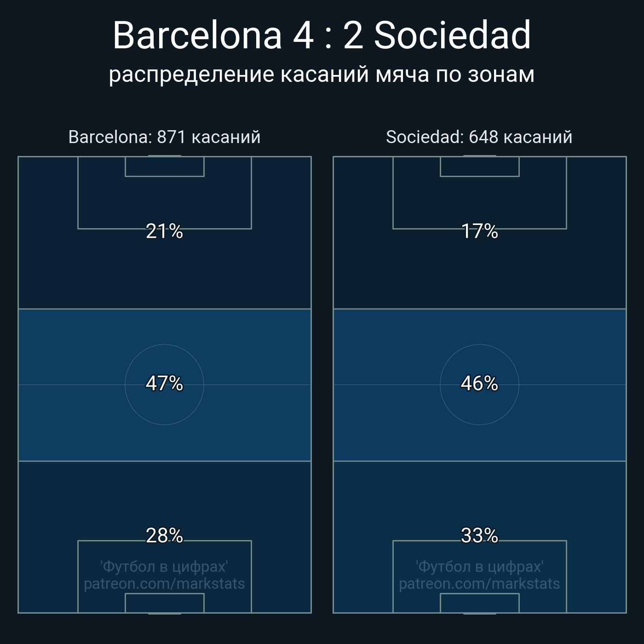Click the Barcelona 4 : 2 Sociedad title
This screenshot has height=644, width=644.
[x=322, y=35]
